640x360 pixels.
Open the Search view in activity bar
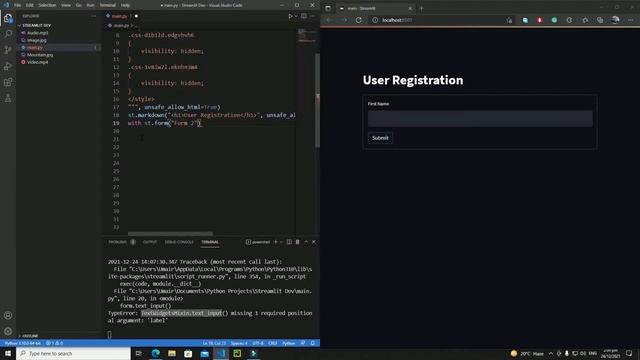click(8, 34)
